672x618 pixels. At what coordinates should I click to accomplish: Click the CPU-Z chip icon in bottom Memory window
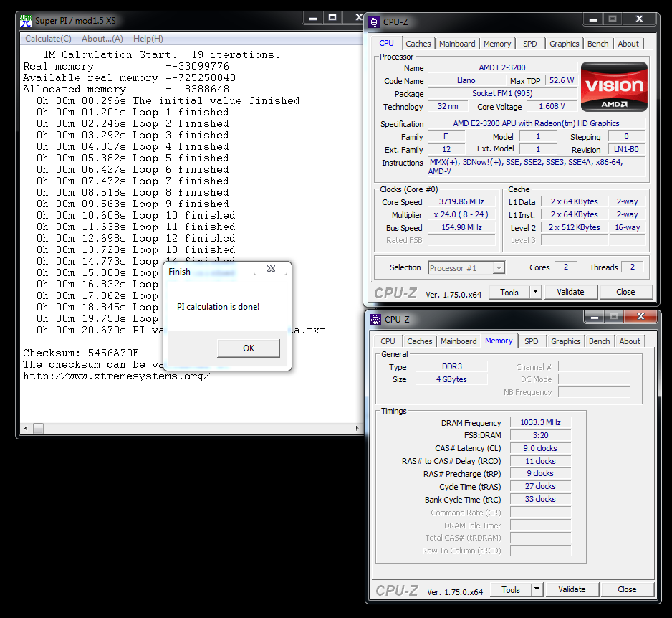[375, 320]
